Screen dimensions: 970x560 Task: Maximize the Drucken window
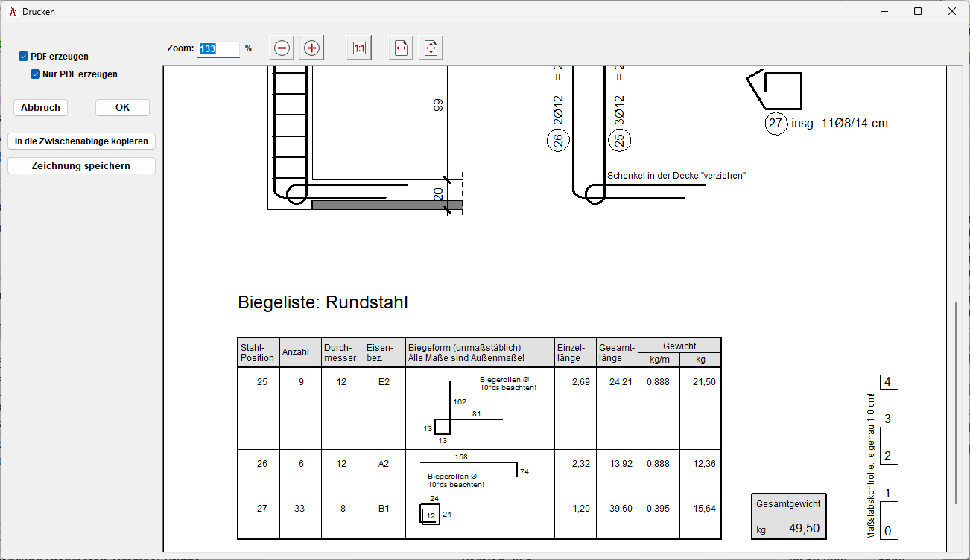918,11
